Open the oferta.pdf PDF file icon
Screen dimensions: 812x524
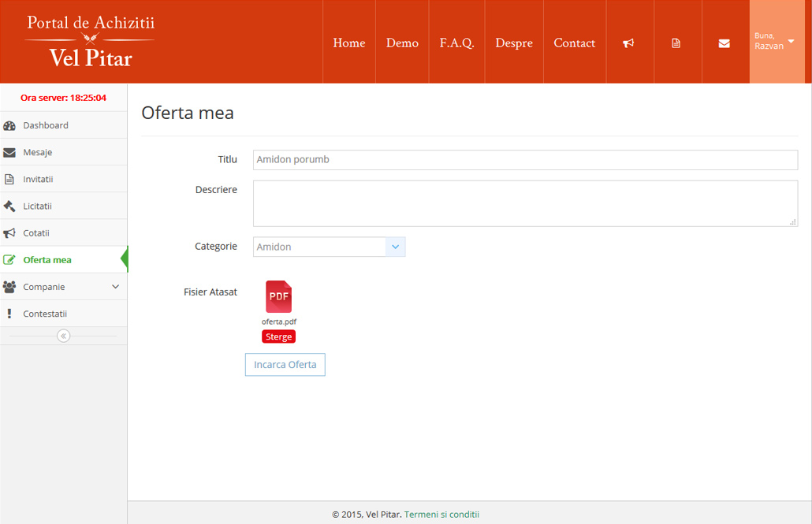(x=278, y=297)
